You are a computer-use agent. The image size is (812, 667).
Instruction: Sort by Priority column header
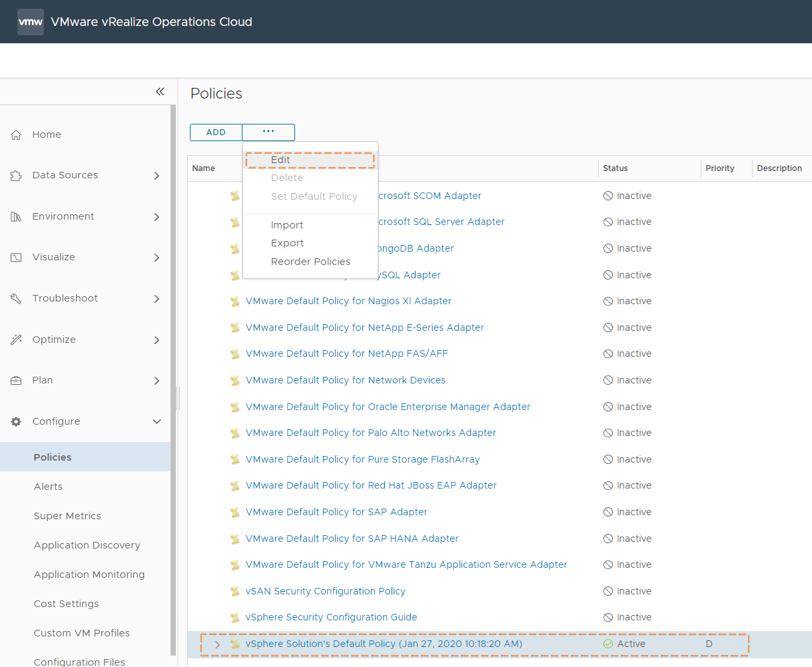tap(720, 168)
